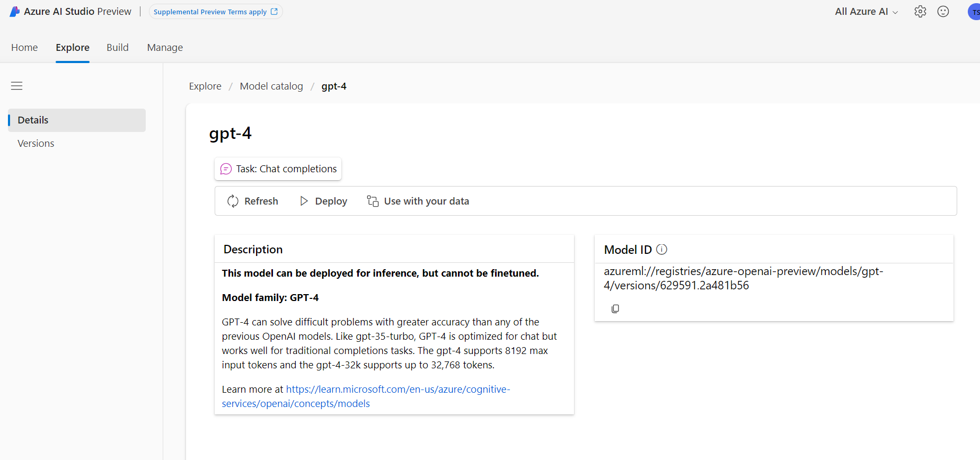The width and height of the screenshot is (980, 460).
Task: Open Supplemental Preview Terms link
Action: (215, 12)
